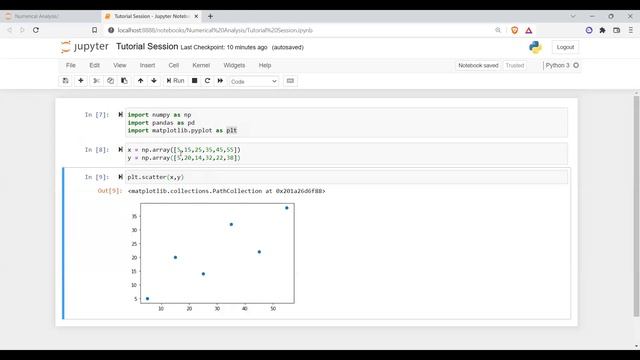The width and height of the screenshot is (640, 360).
Task: Open the command palette keyboard icon
Action: click(x=290, y=81)
